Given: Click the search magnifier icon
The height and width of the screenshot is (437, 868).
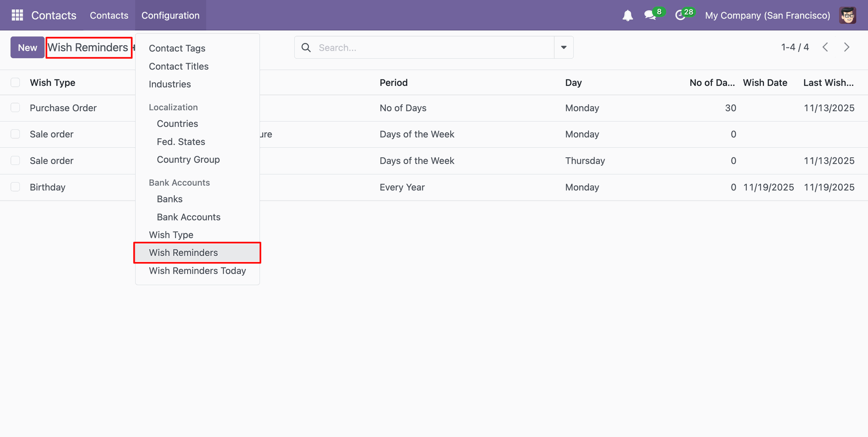Looking at the screenshot, I should 306,47.
